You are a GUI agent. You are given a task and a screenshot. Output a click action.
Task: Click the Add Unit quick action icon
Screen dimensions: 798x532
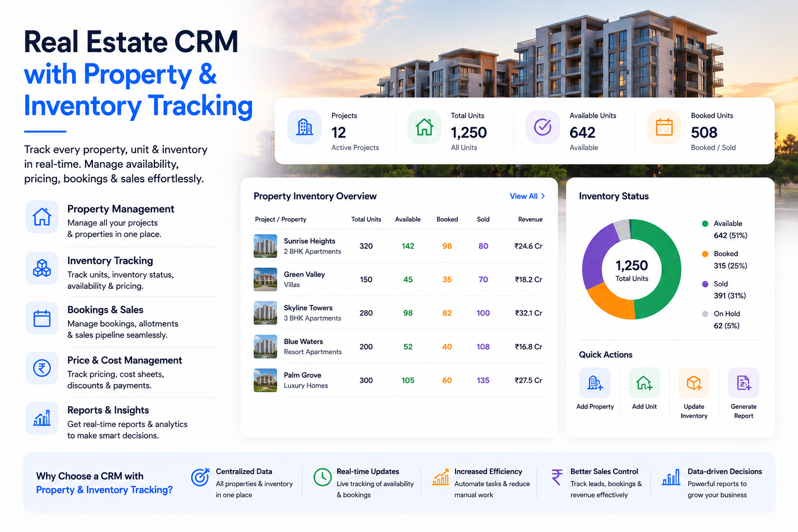point(644,383)
